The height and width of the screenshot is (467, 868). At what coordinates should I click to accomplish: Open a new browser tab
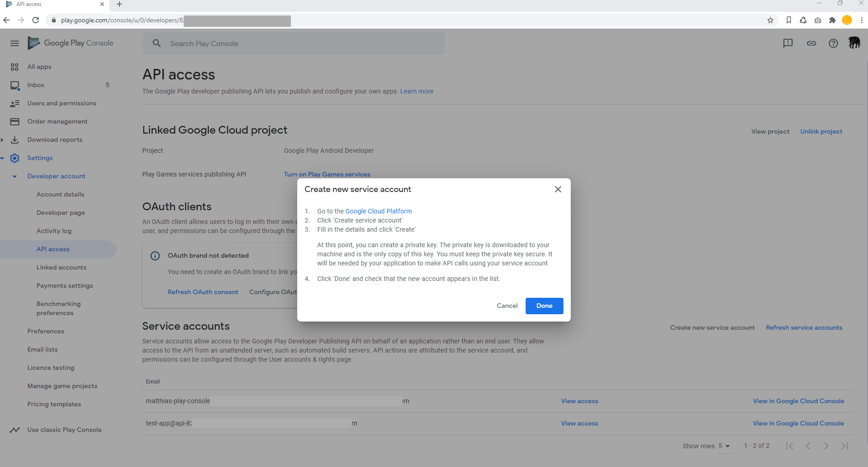pyautogui.click(x=119, y=5)
